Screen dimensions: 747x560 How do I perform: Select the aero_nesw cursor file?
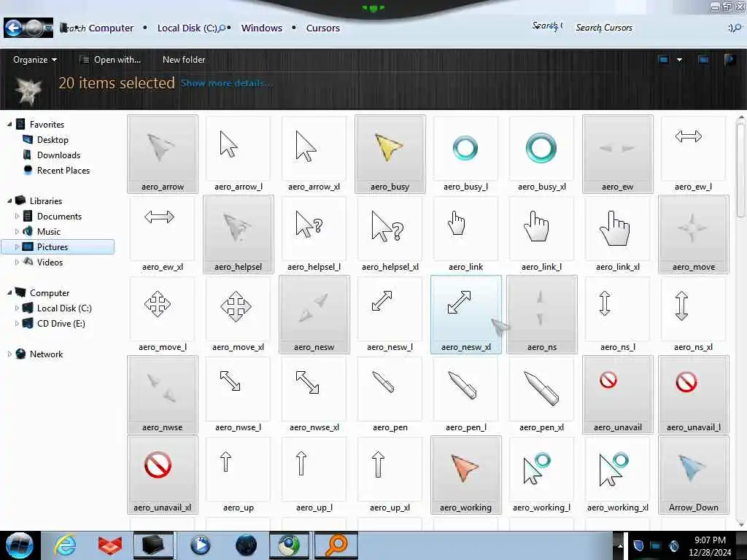(x=314, y=314)
